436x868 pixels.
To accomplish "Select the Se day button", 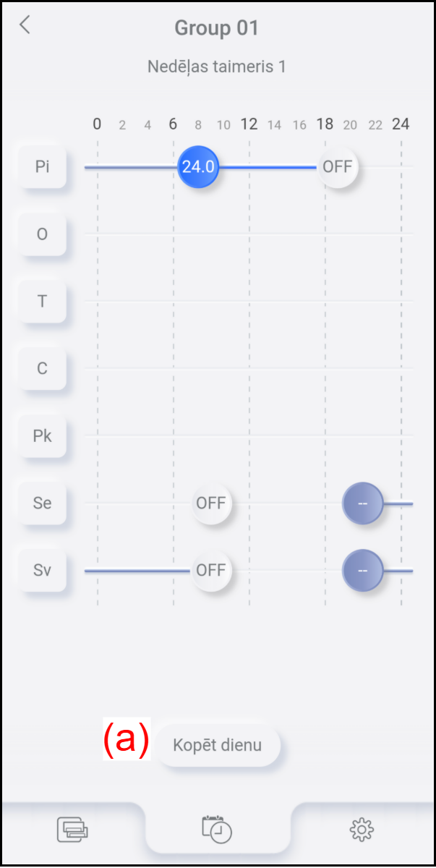I will 42,503.
